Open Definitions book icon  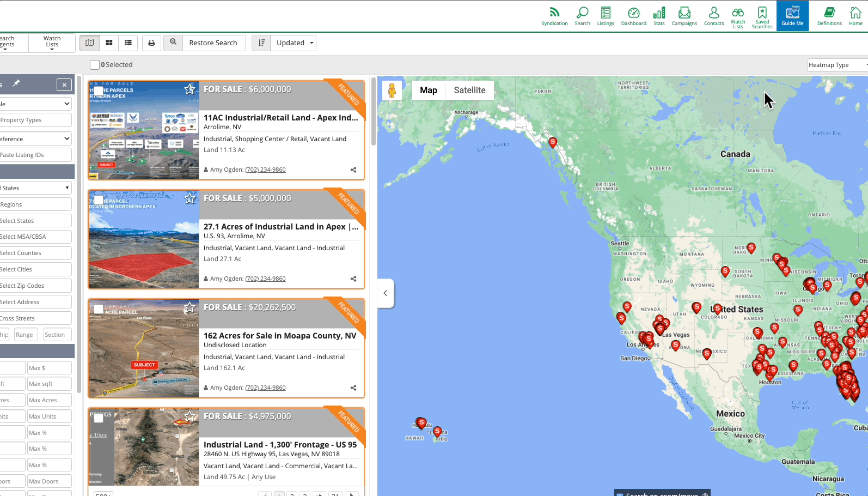click(829, 16)
